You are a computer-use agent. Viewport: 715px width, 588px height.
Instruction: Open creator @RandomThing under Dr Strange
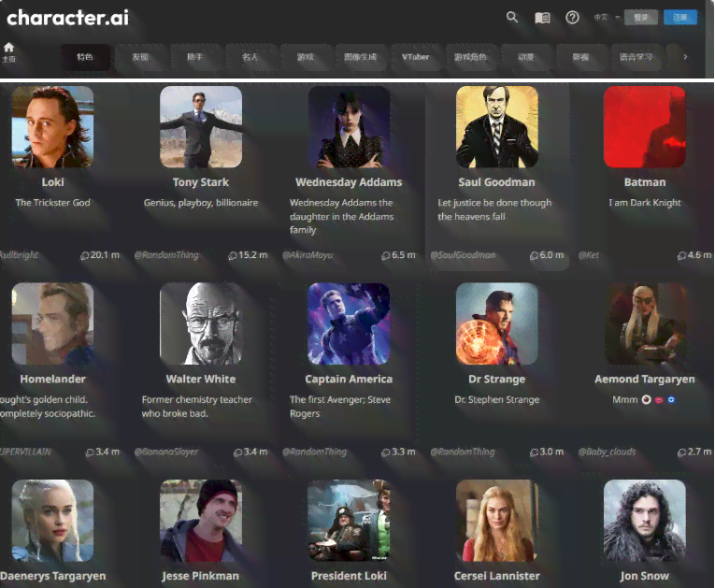(463, 452)
